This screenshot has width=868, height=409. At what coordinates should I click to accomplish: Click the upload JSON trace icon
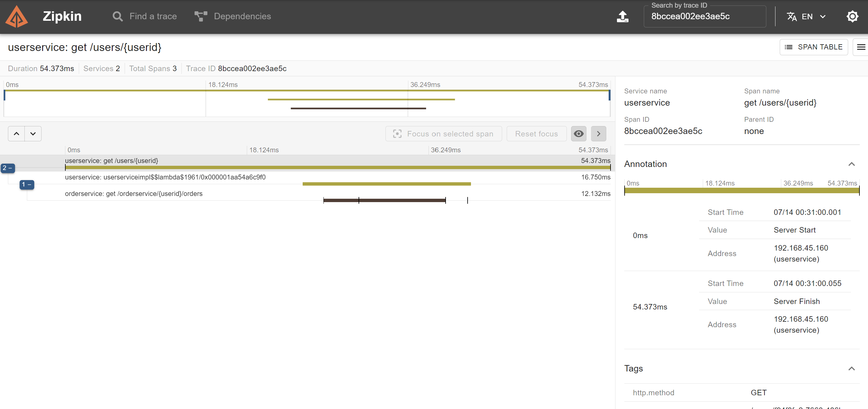622,16
